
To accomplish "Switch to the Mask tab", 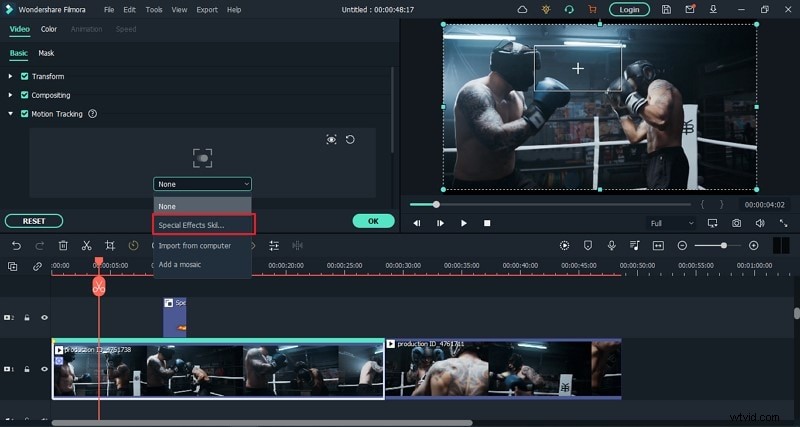I will coord(46,53).
